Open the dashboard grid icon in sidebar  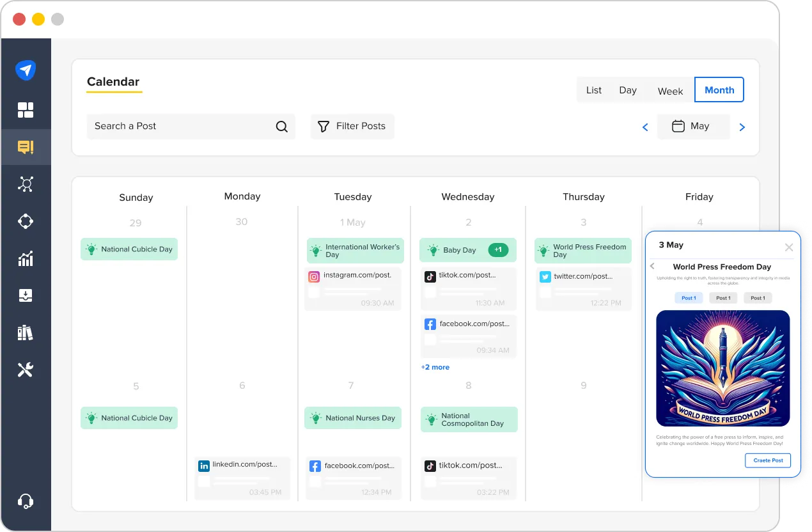click(x=26, y=109)
